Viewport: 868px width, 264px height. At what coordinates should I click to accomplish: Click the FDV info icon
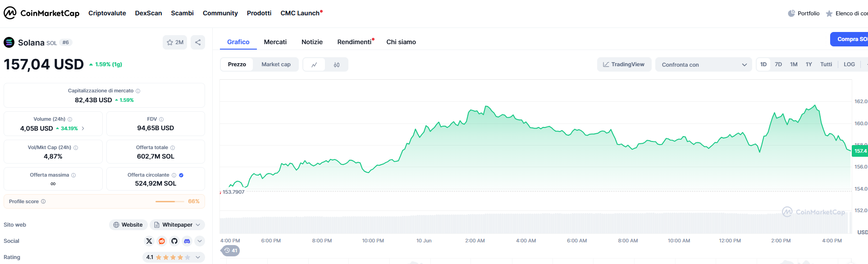point(161,119)
